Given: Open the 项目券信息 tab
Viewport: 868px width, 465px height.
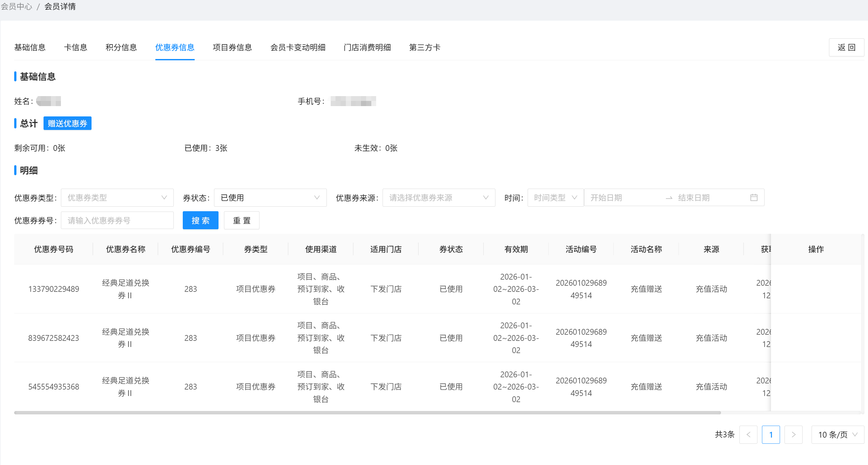Looking at the screenshot, I should (x=232, y=47).
